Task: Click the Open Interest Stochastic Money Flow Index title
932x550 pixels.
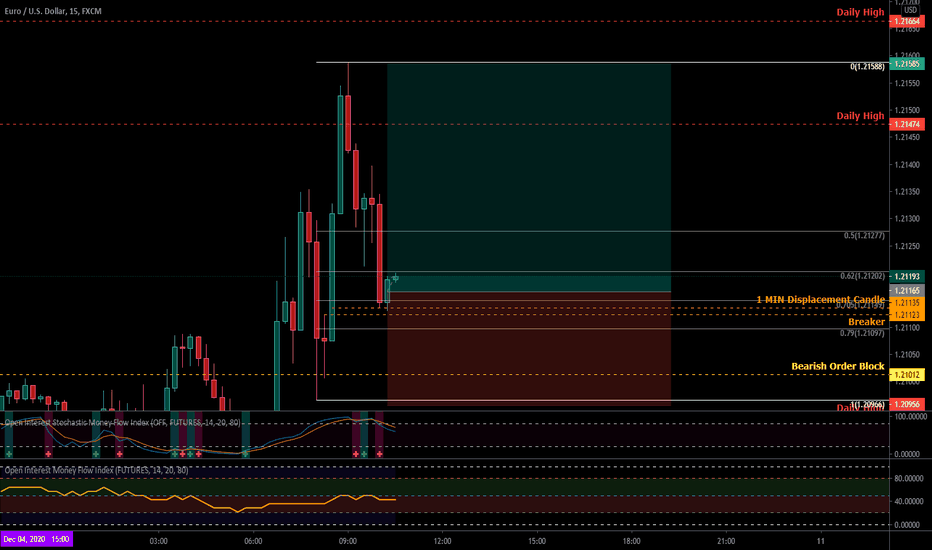Action: point(122,423)
